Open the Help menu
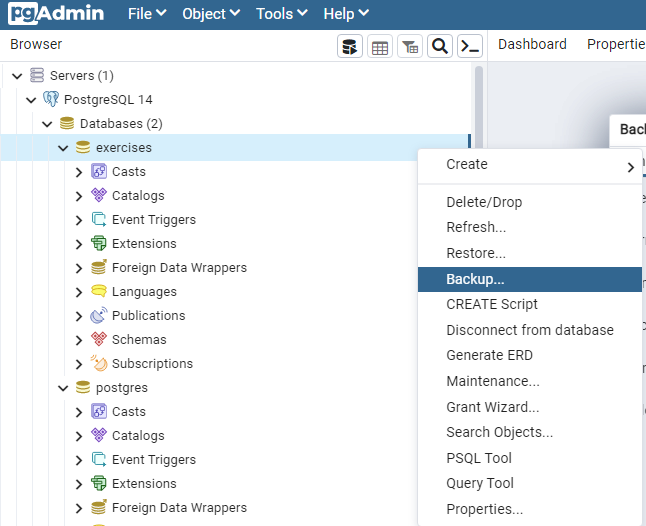 [346, 14]
